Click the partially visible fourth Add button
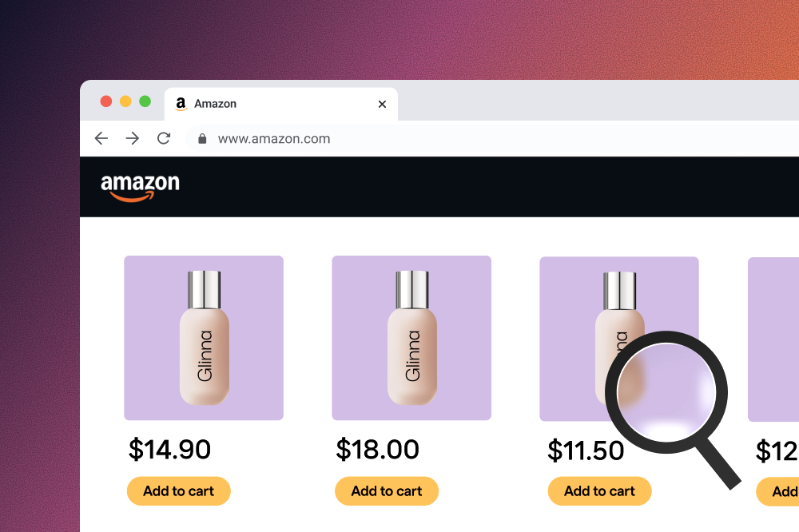Viewport: 799px width, 532px height. (x=778, y=492)
